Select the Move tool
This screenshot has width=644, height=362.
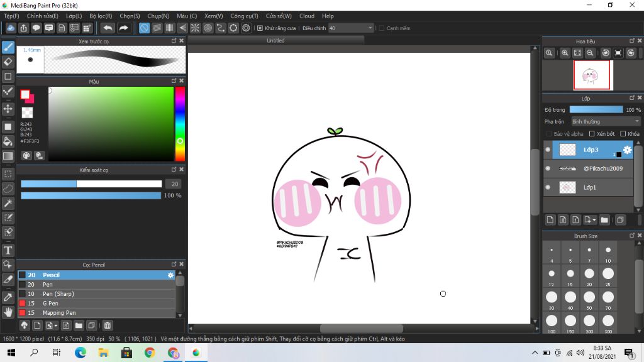point(8,109)
